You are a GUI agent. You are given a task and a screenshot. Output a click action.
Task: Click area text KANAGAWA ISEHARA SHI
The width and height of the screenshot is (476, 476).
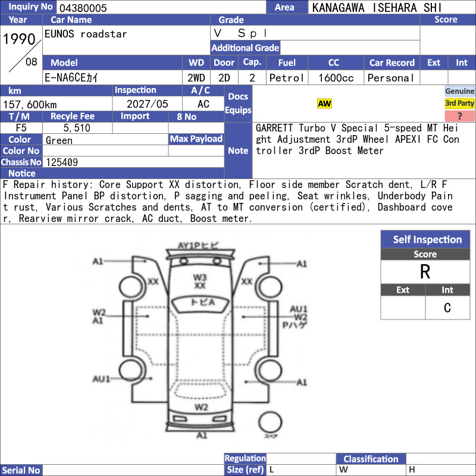[x=377, y=8]
